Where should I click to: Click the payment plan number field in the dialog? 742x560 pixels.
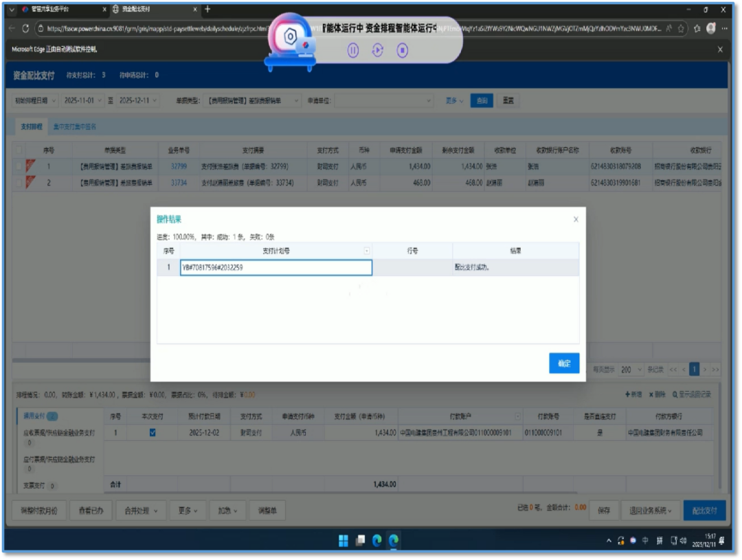pyautogui.click(x=276, y=267)
